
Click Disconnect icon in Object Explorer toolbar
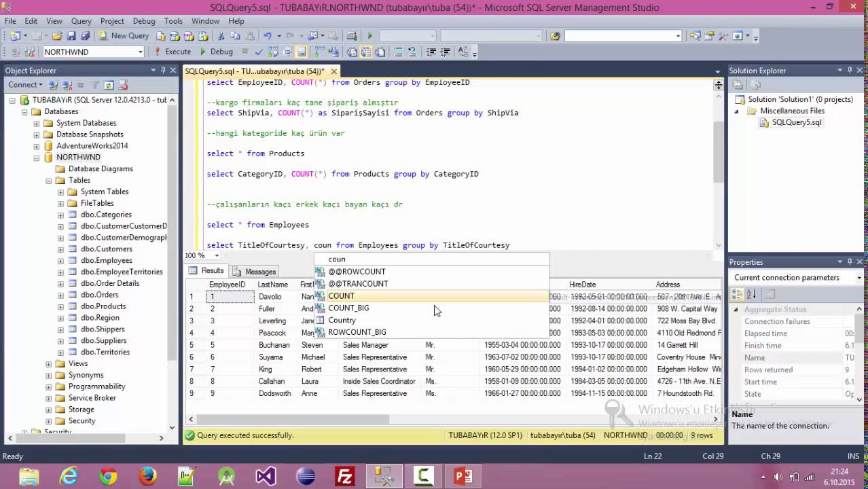[67, 85]
